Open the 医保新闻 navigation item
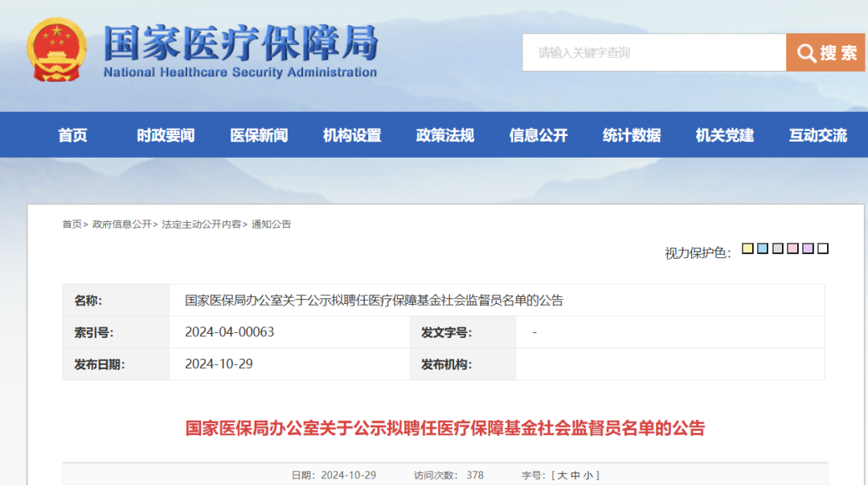 (x=259, y=135)
